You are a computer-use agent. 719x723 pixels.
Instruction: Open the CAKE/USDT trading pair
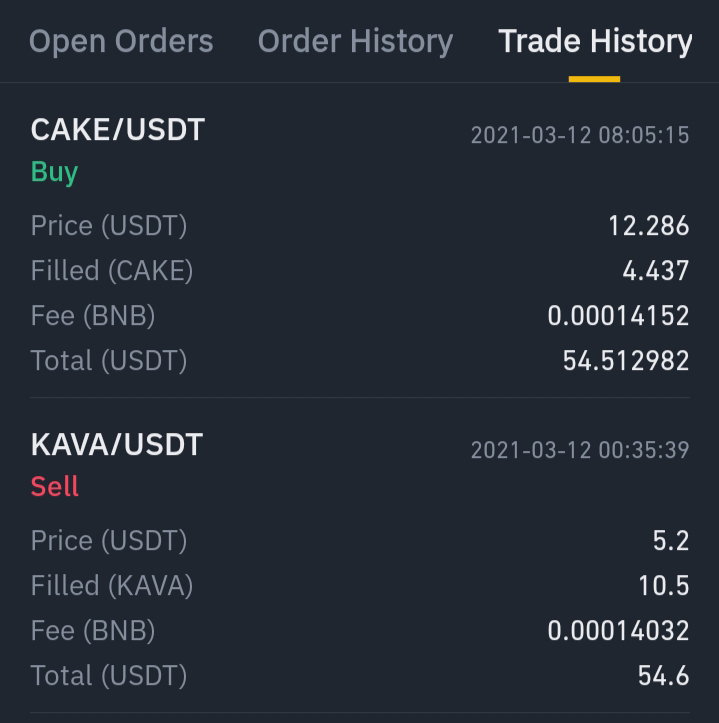(x=118, y=130)
